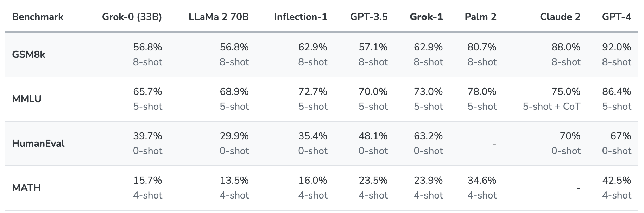Image resolution: width=644 pixels, height=213 pixels.
Task: Select the GSM8k row label
Action: (29, 55)
